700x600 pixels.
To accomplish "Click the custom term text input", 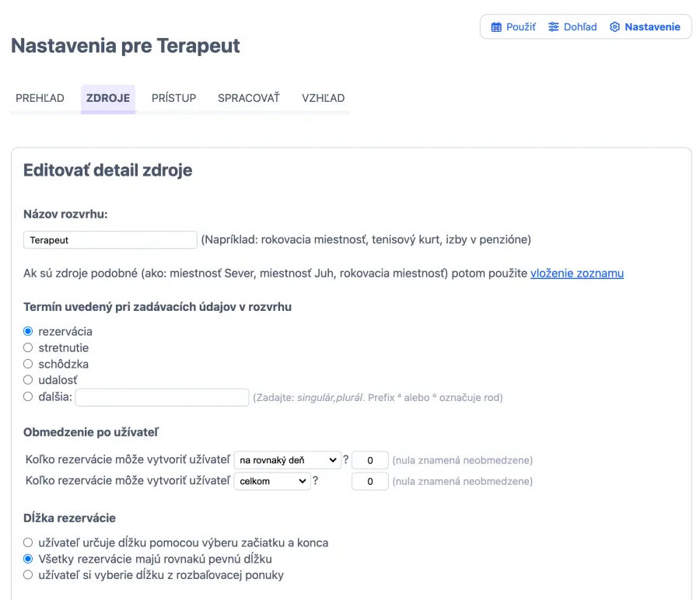I will coord(162,397).
